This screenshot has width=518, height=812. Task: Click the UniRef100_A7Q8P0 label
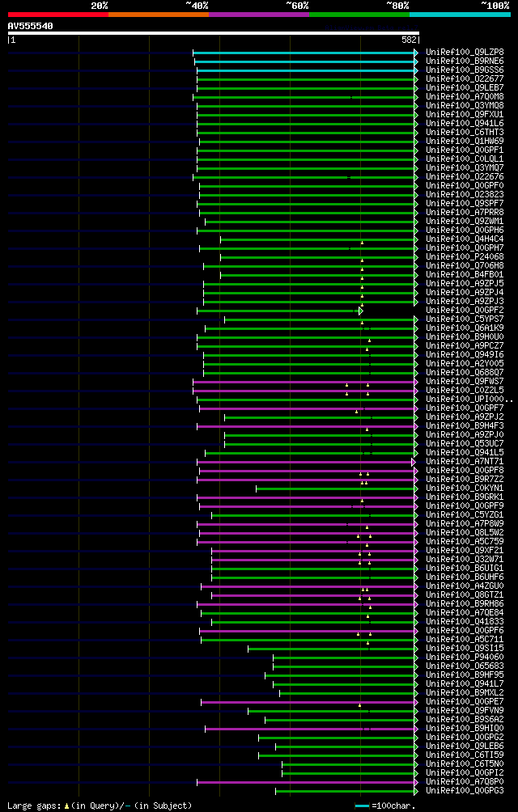click(465, 781)
